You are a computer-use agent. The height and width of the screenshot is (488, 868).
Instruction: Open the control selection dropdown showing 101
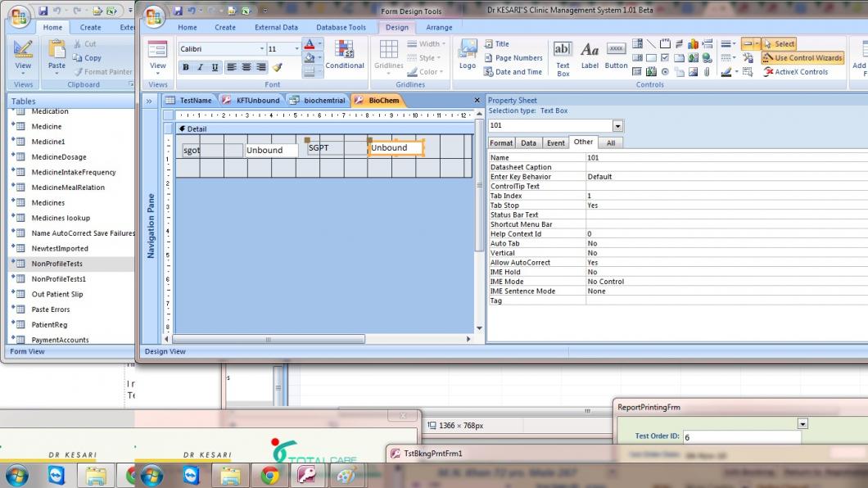[x=617, y=126]
